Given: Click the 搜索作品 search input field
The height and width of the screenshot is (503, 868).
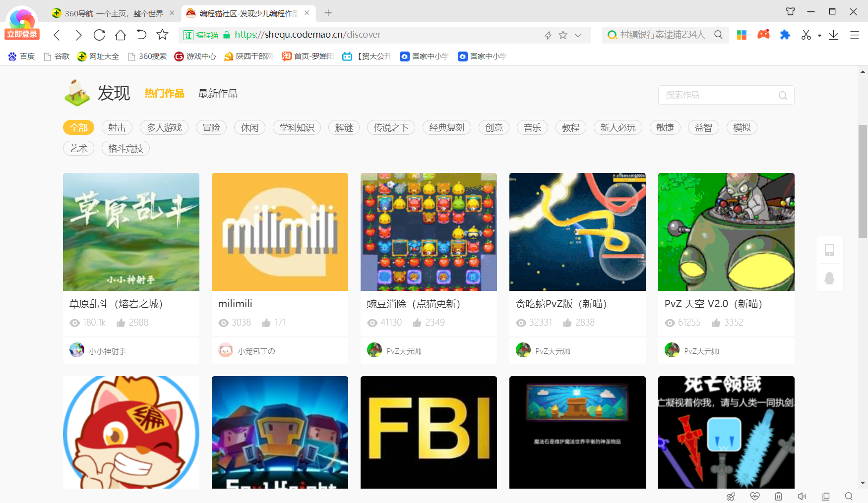Looking at the screenshot, I should point(726,95).
